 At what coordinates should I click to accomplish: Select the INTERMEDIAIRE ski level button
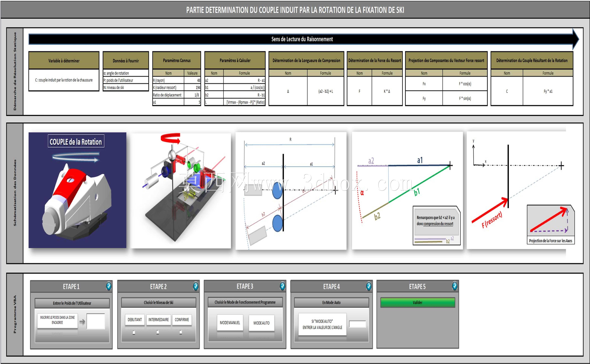coord(159,320)
